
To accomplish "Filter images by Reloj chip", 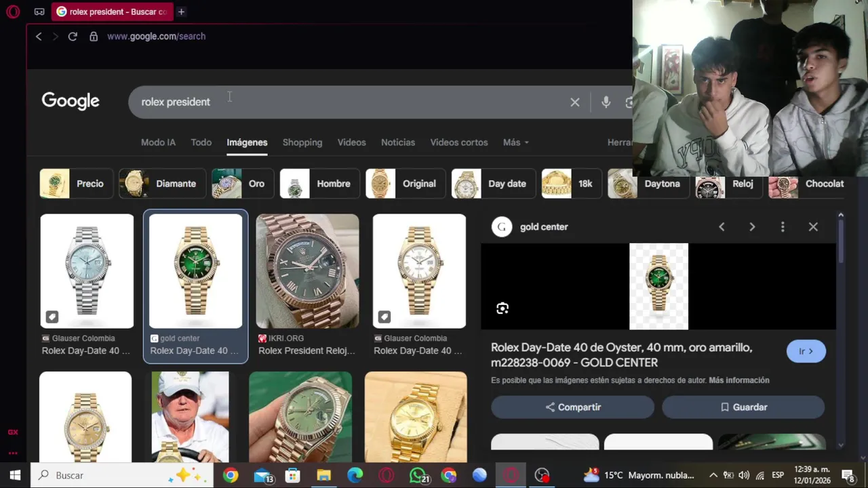I will 728,184.
